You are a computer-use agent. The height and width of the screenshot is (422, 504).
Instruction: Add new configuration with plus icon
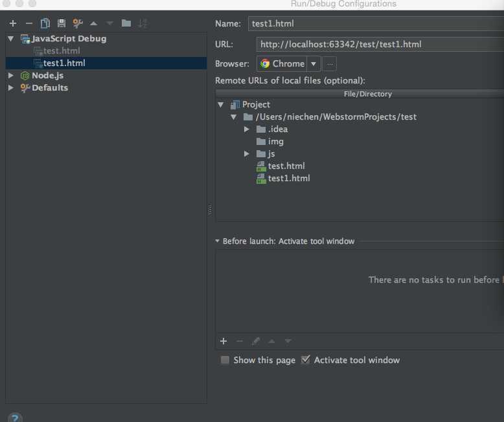(13, 23)
